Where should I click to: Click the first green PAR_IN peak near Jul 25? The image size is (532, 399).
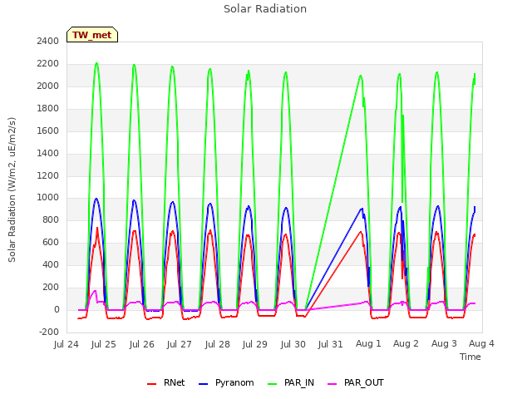(96, 63)
